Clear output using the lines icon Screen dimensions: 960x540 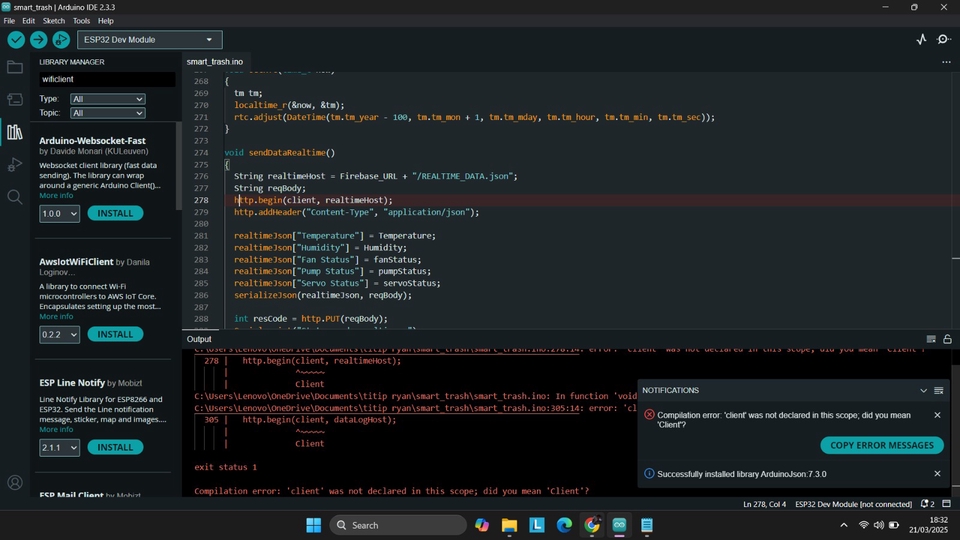931,339
